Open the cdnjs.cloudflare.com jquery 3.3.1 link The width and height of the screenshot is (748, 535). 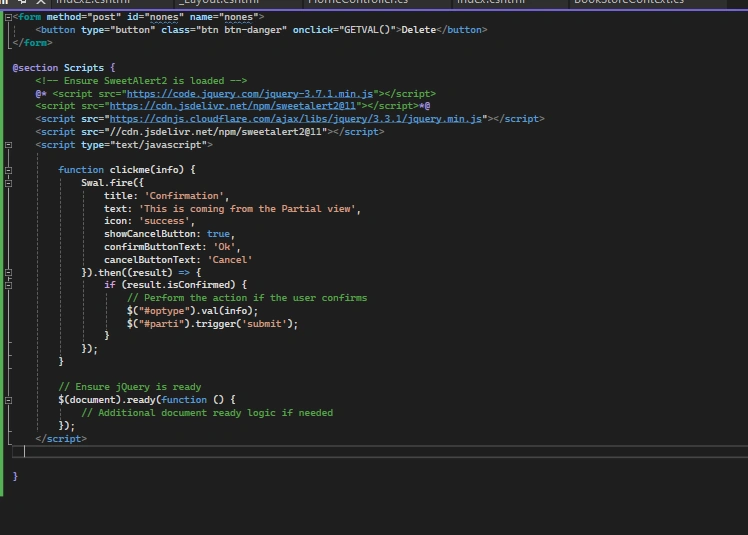pos(295,119)
